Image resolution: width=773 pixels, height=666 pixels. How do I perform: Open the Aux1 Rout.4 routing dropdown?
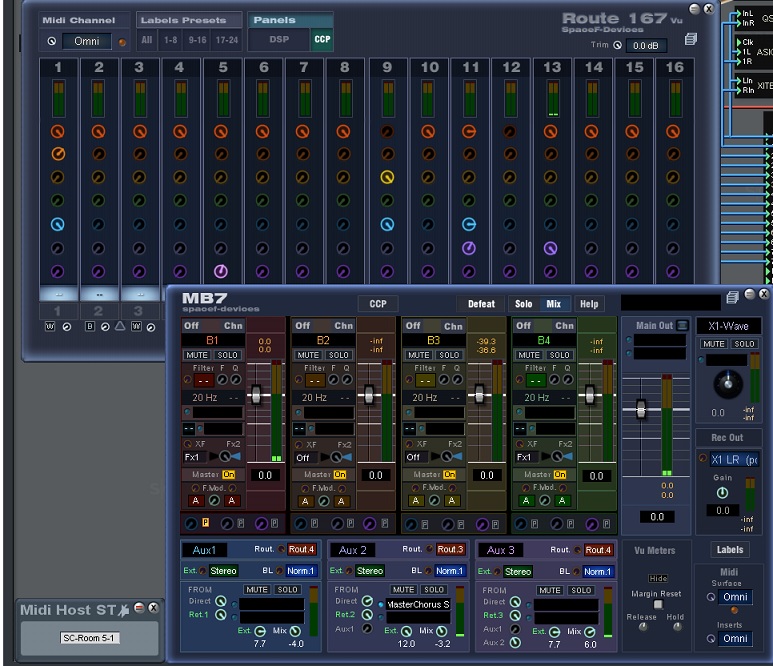click(301, 549)
